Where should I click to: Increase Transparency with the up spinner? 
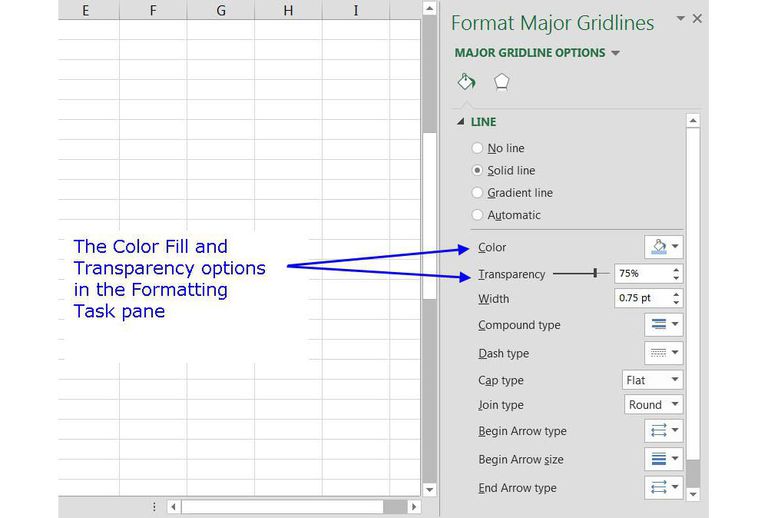(676, 269)
